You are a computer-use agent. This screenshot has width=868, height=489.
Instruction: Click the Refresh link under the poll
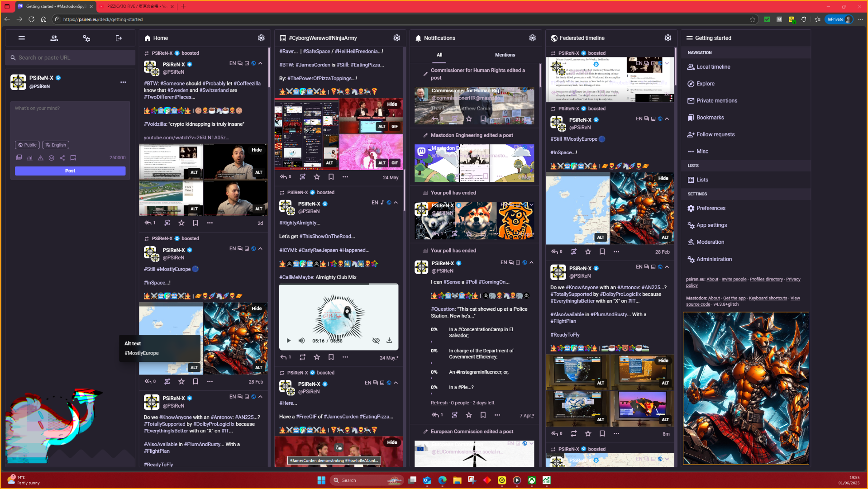coord(439,403)
